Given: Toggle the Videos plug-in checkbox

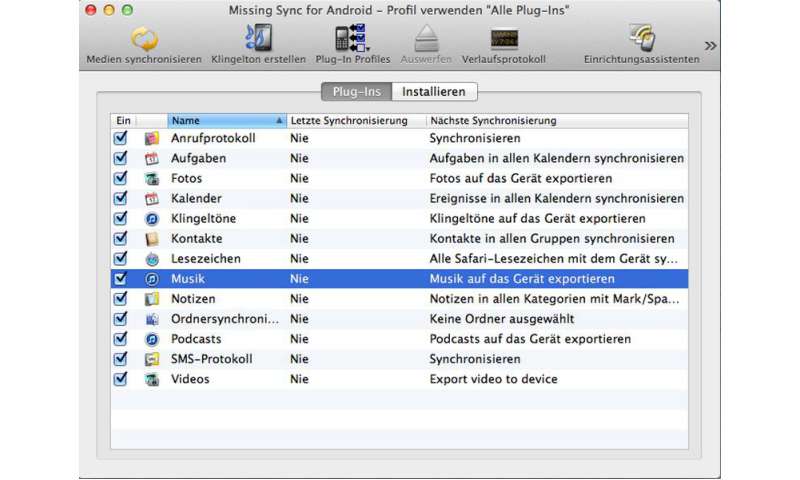Looking at the screenshot, I should click(120, 379).
